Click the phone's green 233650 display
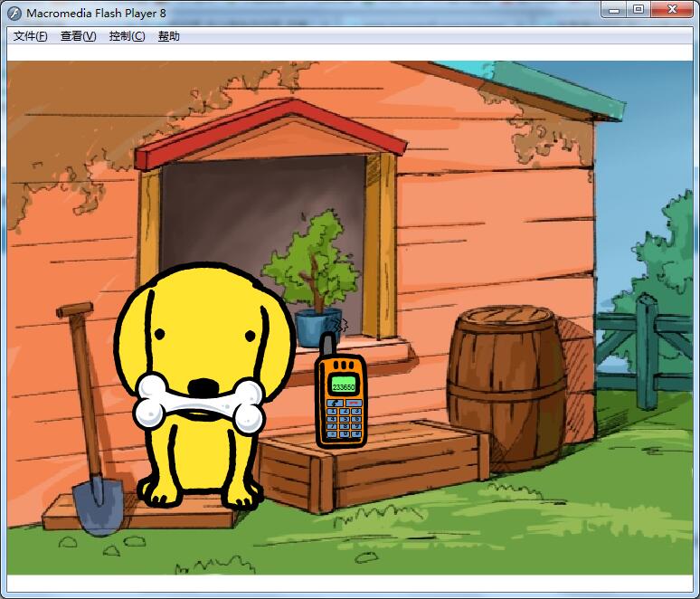Image resolution: width=700 pixels, height=599 pixels. tap(344, 385)
